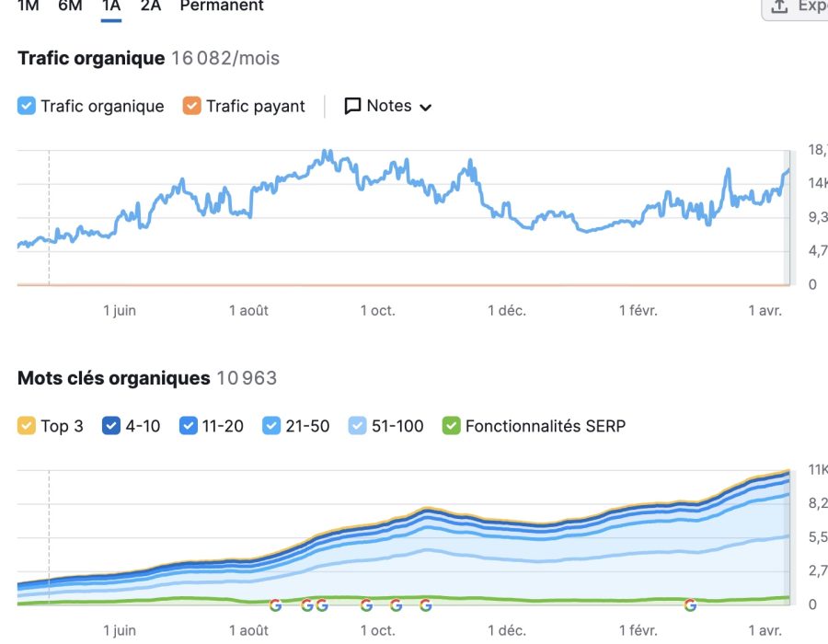This screenshot has width=828, height=644.
Task: Hide the Fonctionnalités SERP series
Action: (452, 425)
